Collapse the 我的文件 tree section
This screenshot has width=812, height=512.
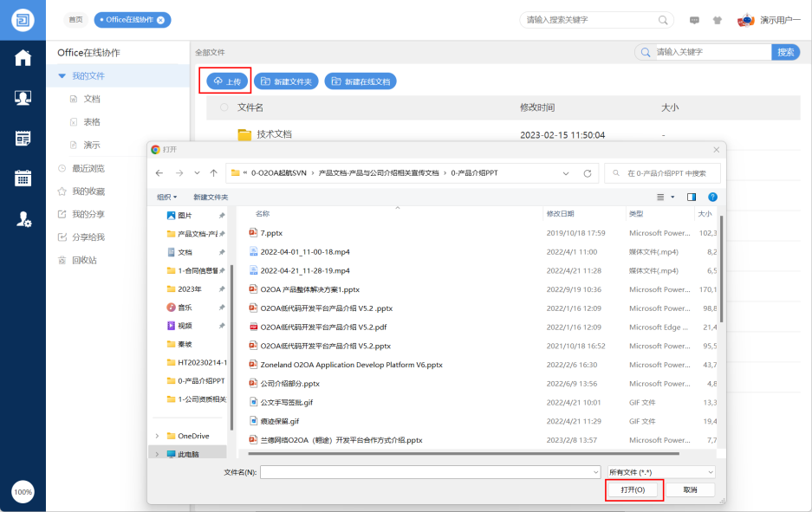click(62, 76)
